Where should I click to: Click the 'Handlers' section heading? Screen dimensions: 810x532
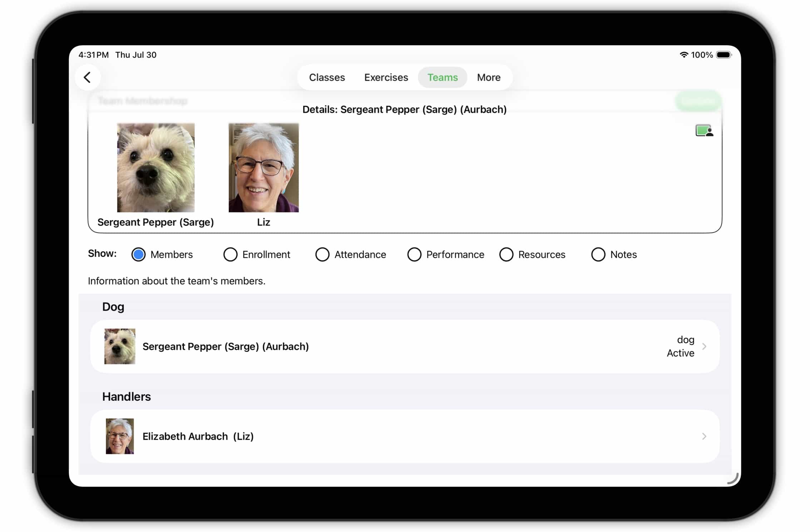point(127,396)
